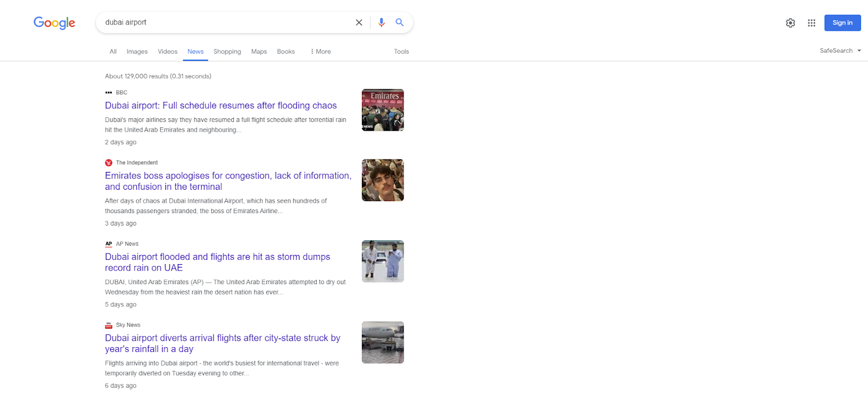Click the '2 days ago' timestamp
868x397 pixels.
tap(120, 142)
